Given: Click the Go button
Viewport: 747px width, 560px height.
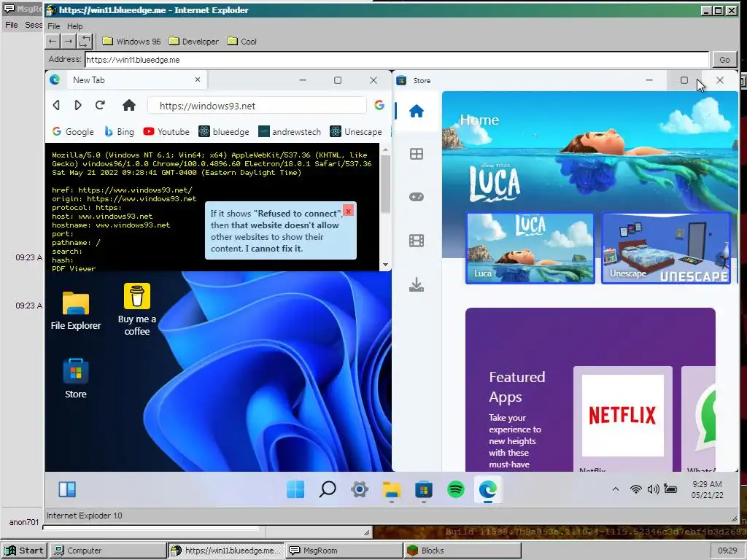Looking at the screenshot, I should click(x=724, y=60).
